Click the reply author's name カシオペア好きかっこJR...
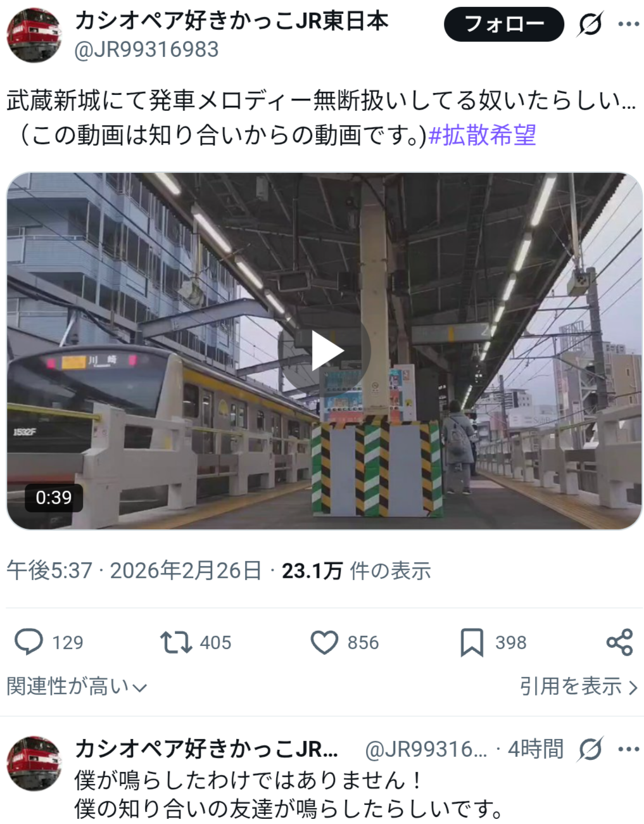The image size is (644, 824). (206, 749)
